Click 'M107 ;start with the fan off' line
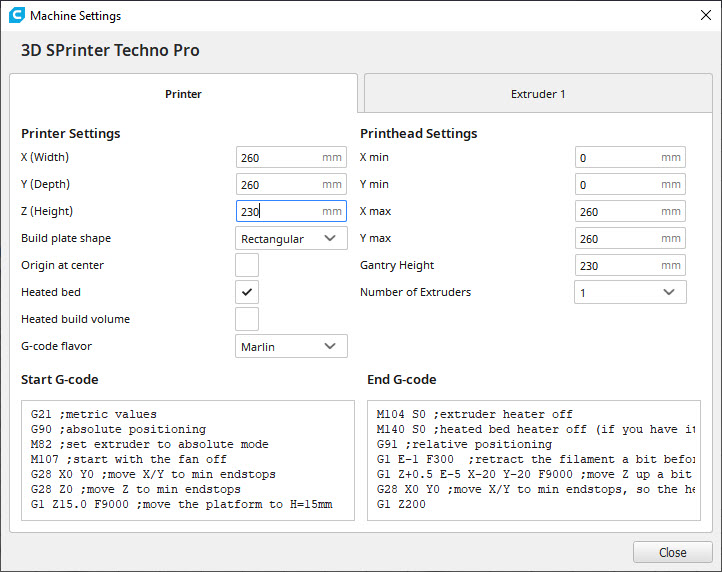 [x=128, y=459]
